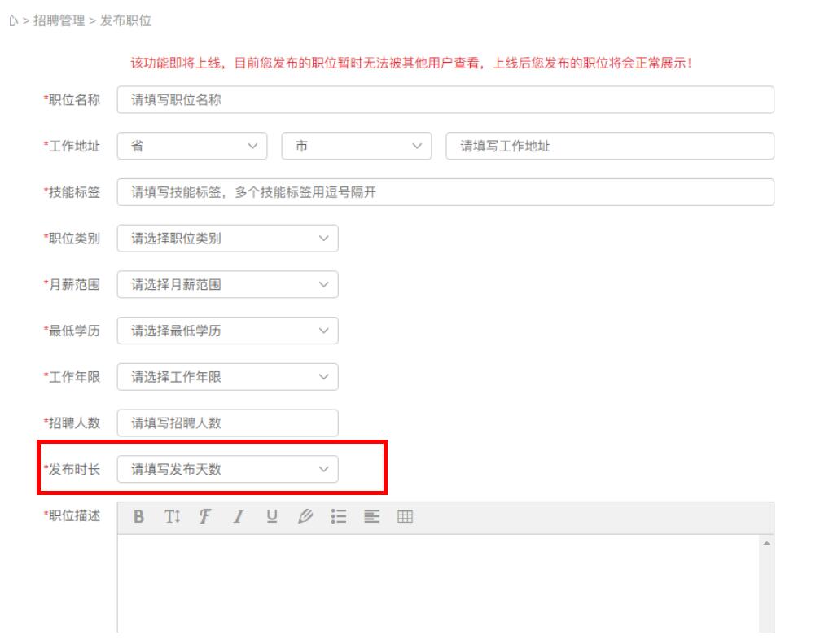Open the 工作年限 dropdown
Image resolution: width=820 pixels, height=644 pixels.
click(x=227, y=377)
